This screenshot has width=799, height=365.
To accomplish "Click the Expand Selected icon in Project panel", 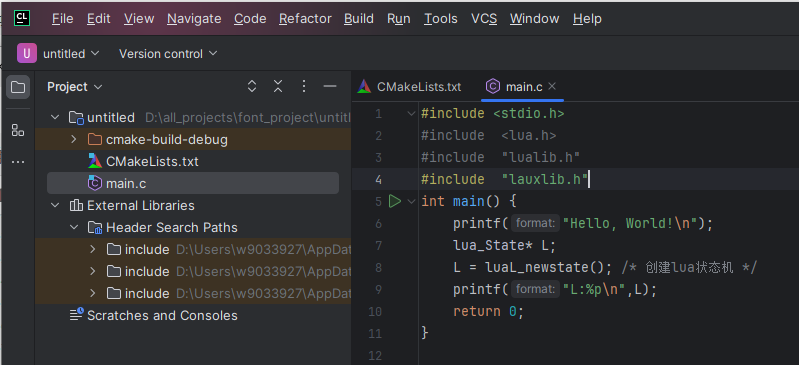I will pyautogui.click(x=252, y=87).
